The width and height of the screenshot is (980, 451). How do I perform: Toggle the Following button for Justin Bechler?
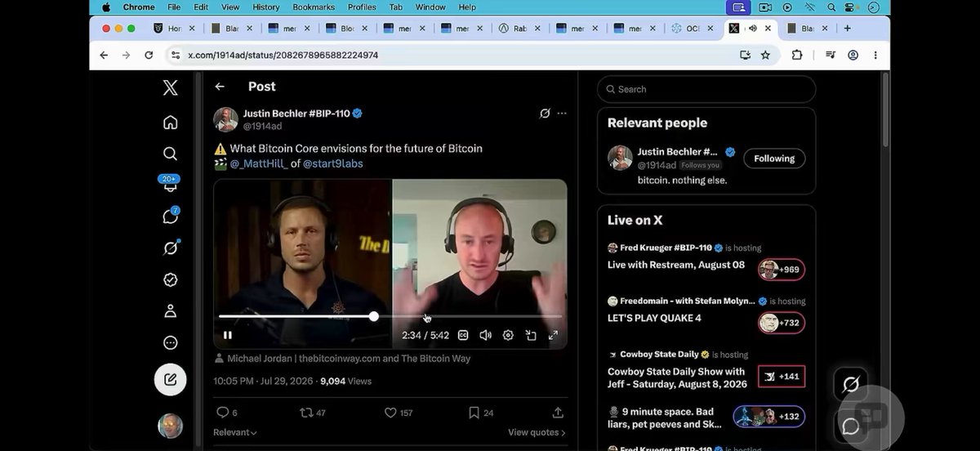774,159
